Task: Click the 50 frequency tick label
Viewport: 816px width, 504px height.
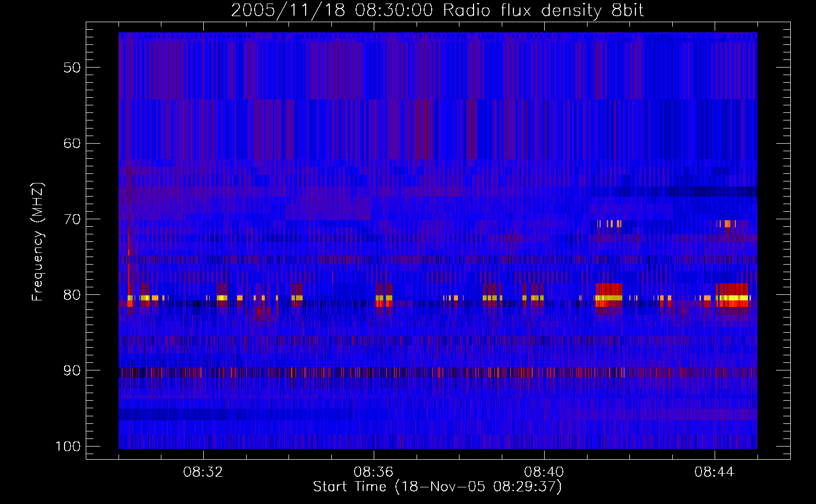Action: (x=72, y=68)
